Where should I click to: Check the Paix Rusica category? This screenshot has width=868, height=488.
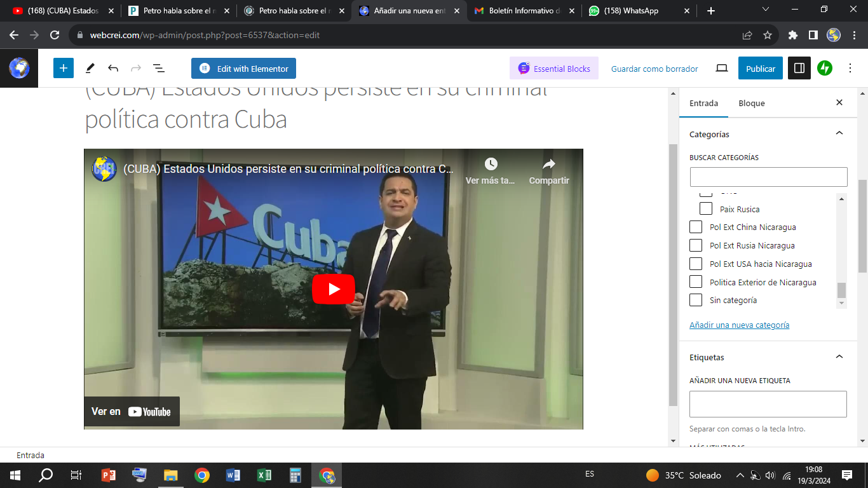[706, 208]
